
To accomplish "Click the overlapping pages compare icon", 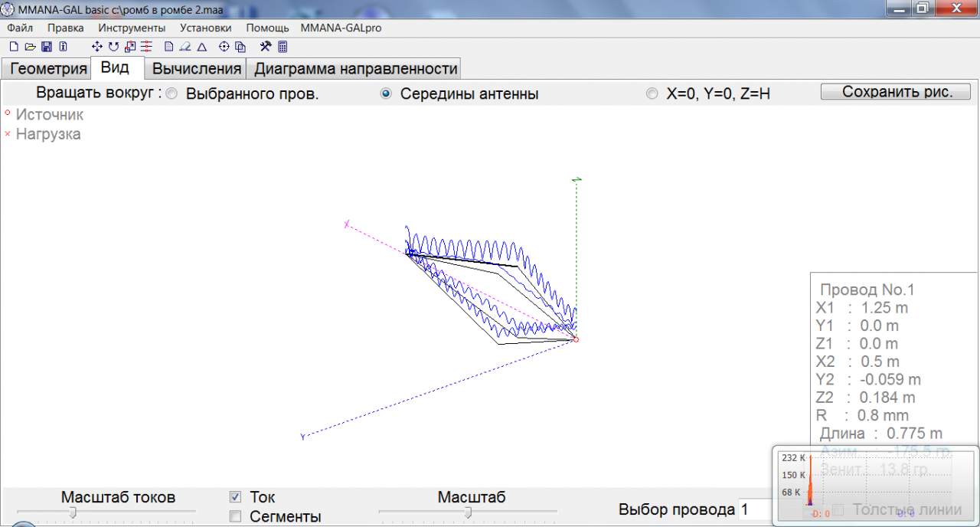I will (240, 47).
